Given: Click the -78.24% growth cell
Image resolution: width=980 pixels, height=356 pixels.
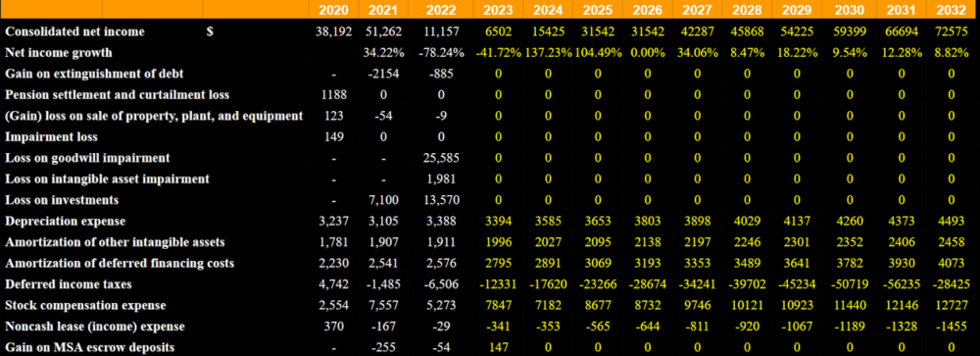Looking at the screenshot, I should click(441, 53).
